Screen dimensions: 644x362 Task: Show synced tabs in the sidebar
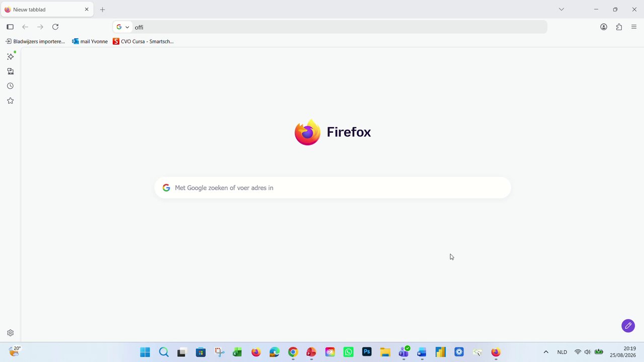click(x=10, y=71)
